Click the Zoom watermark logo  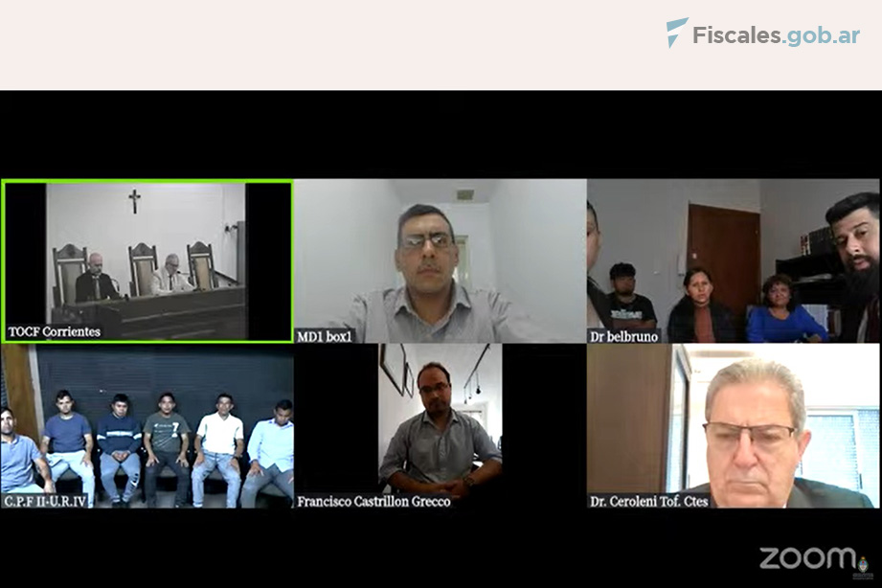[x=807, y=558]
